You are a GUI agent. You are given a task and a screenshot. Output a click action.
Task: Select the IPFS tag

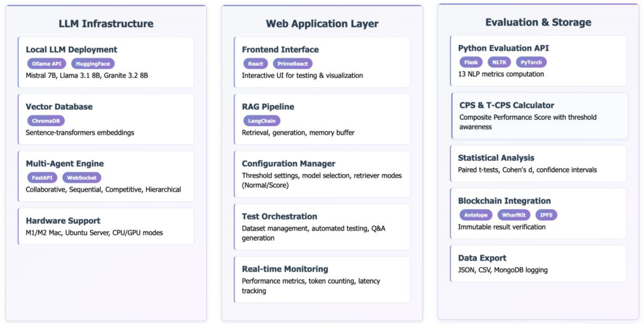click(x=546, y=215)
